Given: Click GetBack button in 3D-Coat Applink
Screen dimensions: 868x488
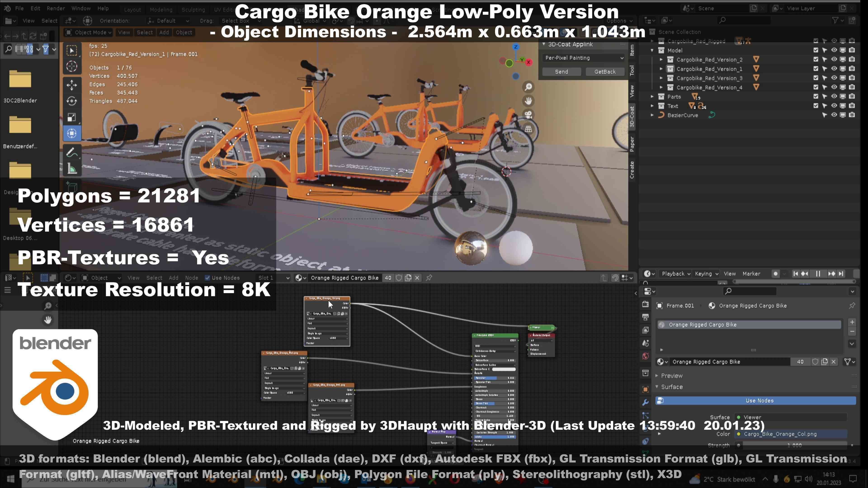Looking at the screenshot, I should pos(605,72).
